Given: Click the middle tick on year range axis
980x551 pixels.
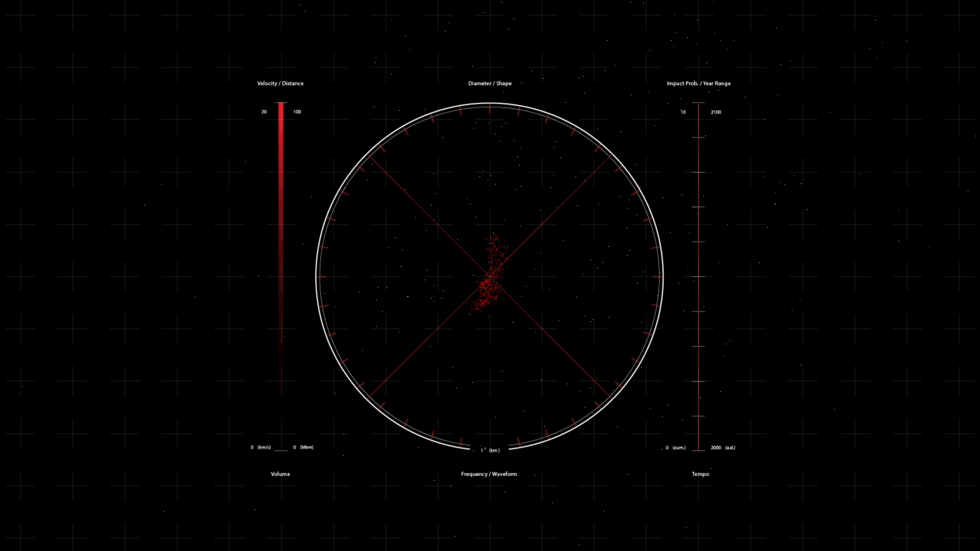Looking at the screenshot, I should [698, 276].
